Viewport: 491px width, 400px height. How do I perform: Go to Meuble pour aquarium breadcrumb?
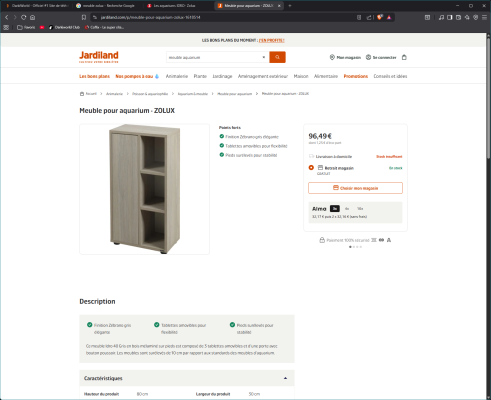coord(235,94)
